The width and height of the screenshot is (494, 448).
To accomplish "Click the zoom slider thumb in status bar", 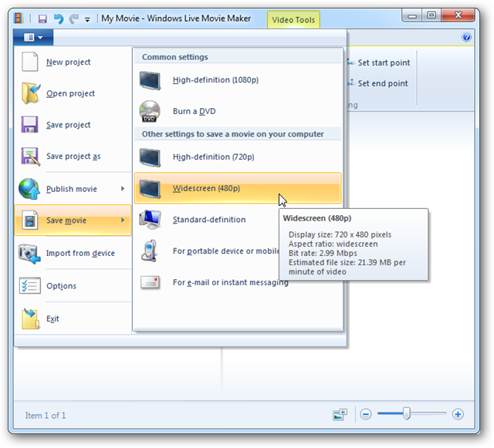I will (406, 414).
